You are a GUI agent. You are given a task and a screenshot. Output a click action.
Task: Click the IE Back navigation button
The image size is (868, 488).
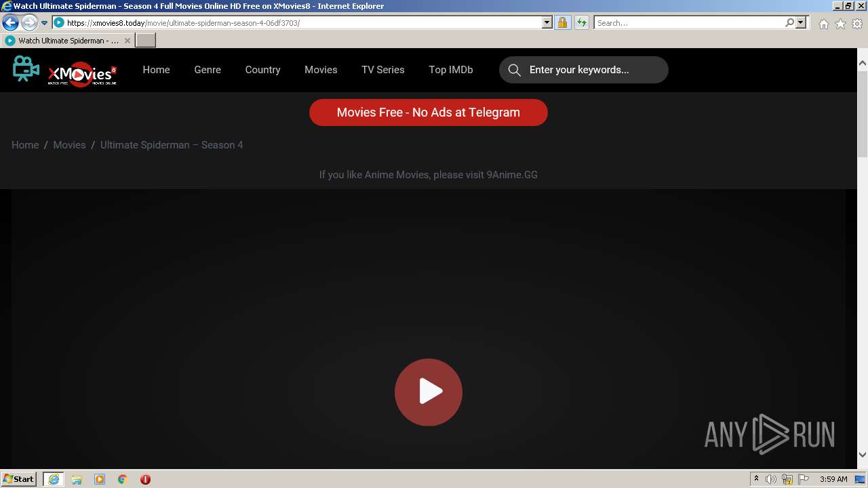tap(10, 22)
